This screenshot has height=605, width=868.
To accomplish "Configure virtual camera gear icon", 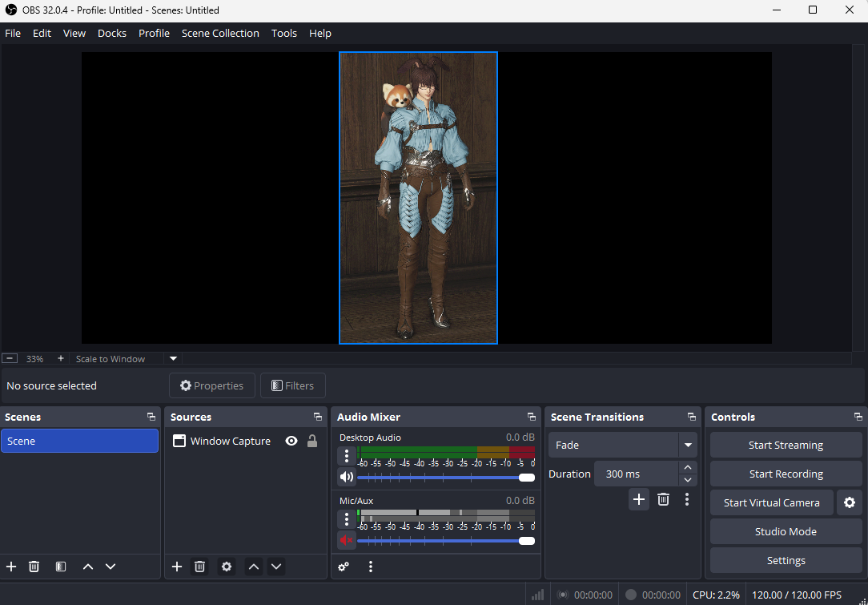I will [x=849, y=502].
